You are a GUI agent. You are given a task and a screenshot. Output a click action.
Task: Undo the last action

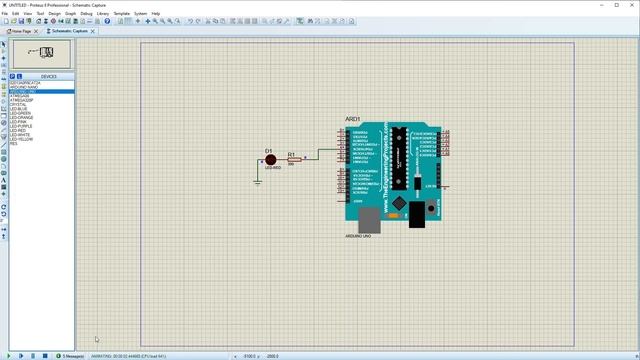(x=191, y=21)
